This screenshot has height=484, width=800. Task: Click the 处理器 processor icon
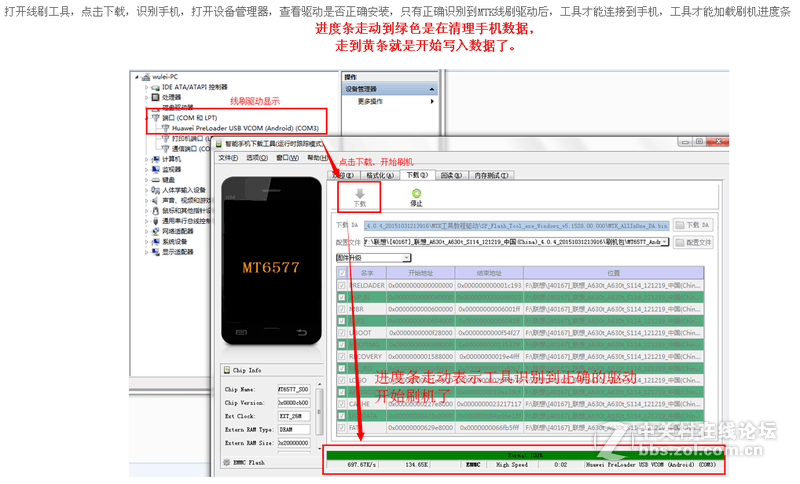click(156, 97)
